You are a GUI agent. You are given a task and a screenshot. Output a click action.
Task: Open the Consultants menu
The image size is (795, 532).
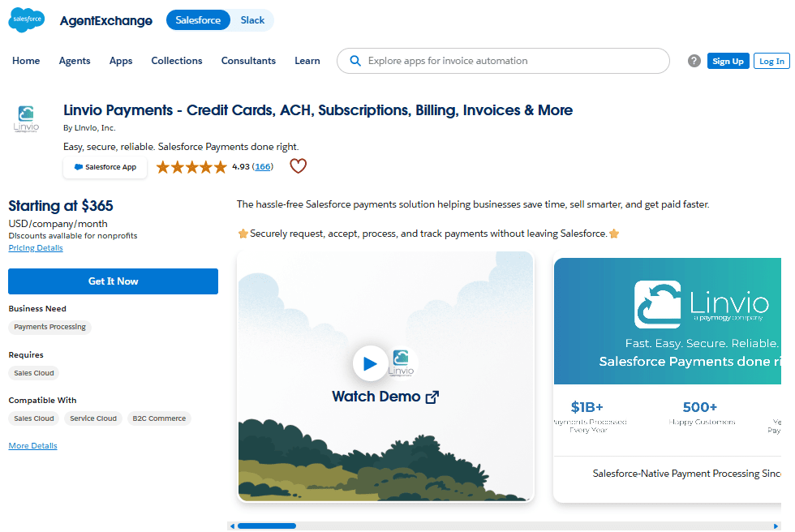[248, 61]
